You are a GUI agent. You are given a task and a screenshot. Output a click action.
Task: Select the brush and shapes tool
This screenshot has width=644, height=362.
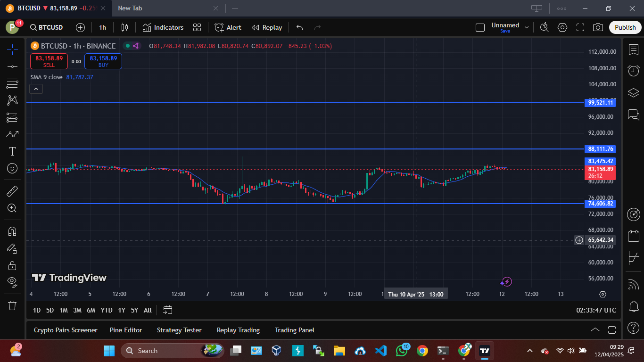tap(12, 134)
